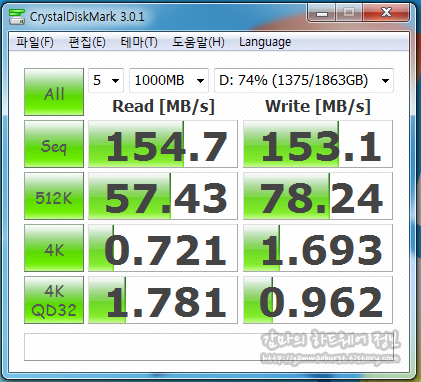
Task: Open the 테마(T) menu
Action: pos(139,42)
